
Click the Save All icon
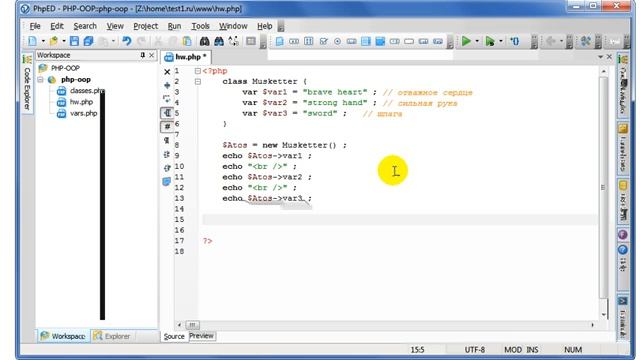tap(88, 41)
